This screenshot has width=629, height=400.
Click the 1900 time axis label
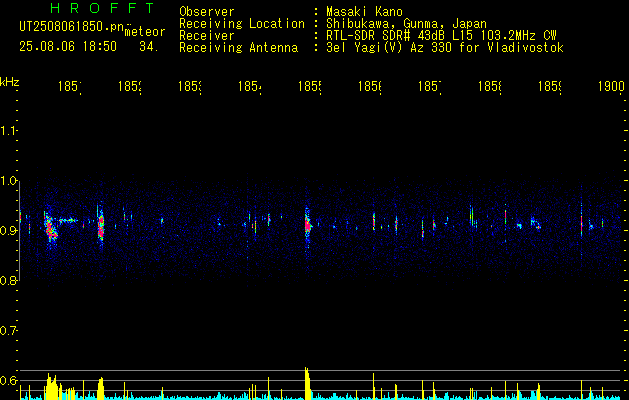[x=611, y=86]
